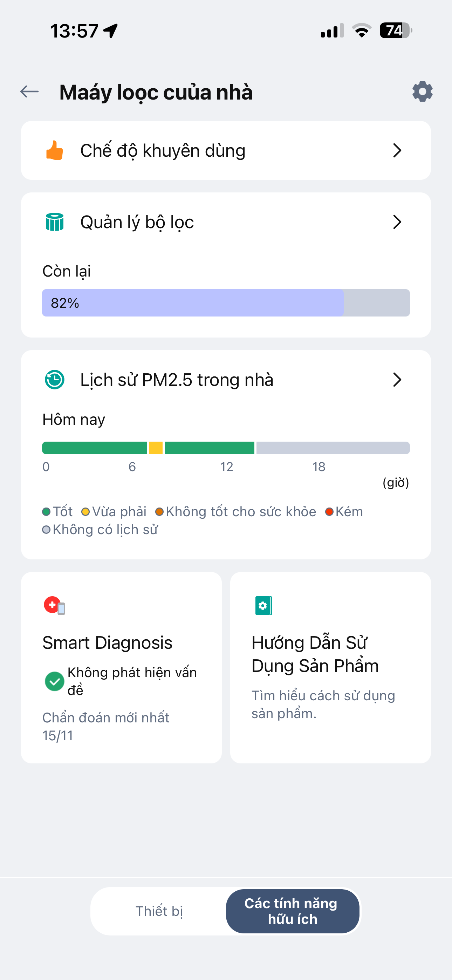Tap the PM2.5 history clock icon
This screenshot has height=980, width=452.
click(x=54, y=380)
